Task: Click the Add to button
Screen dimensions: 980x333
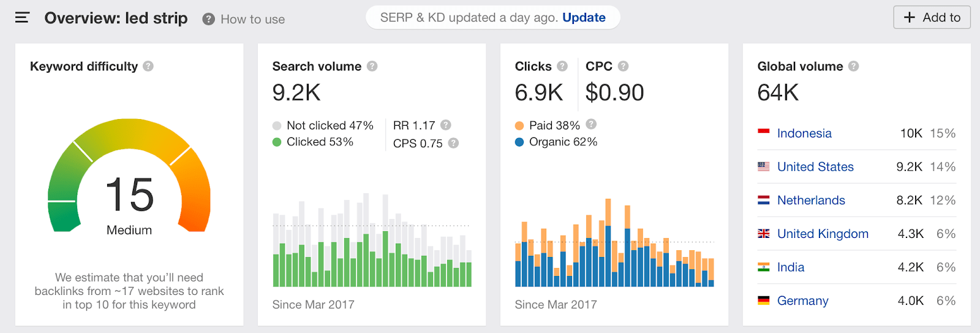Action: tap(932, 17)
